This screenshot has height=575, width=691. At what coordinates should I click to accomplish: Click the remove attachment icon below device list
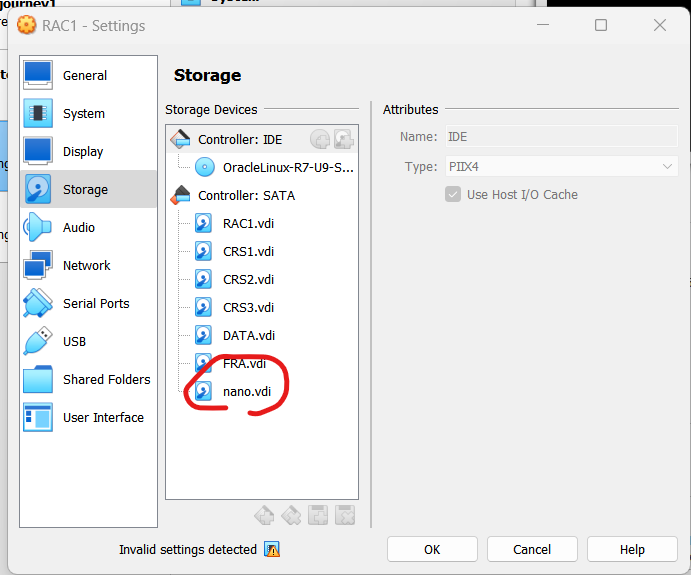coord(345,515)
